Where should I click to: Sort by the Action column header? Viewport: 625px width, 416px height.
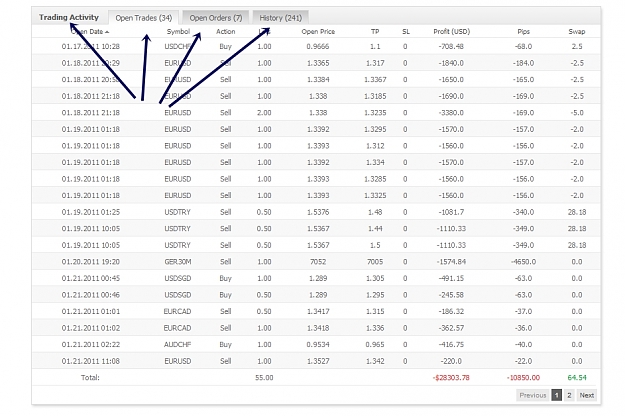pyautogui.click(x=226, y=31)
